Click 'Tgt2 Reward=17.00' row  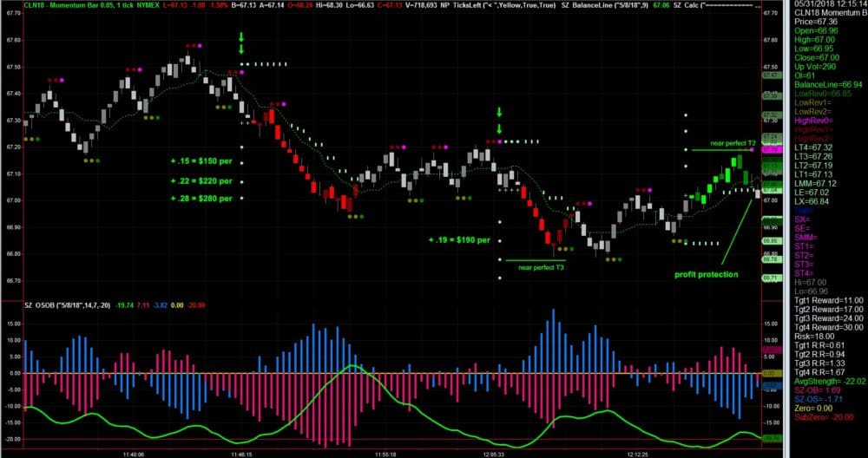tap(829, 309)
